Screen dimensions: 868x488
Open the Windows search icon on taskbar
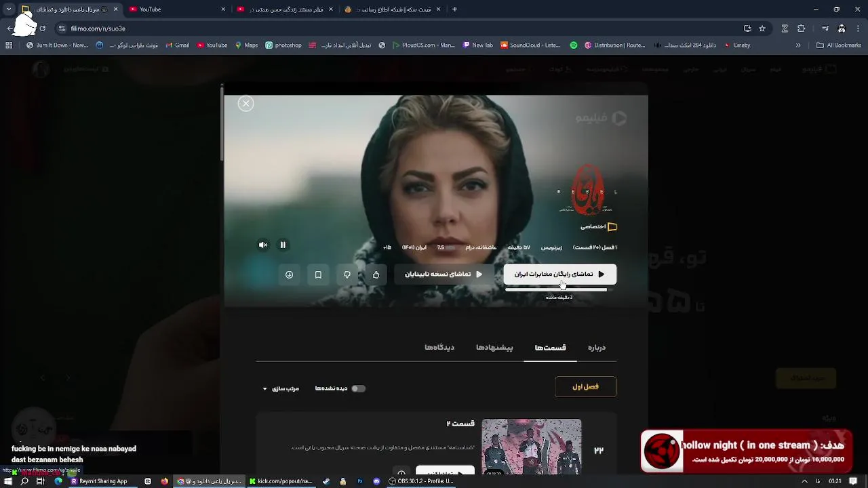tap(24, 481)
